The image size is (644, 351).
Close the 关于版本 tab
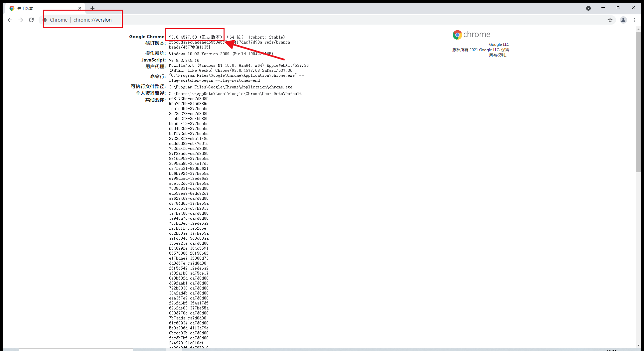tap(80, 8)
